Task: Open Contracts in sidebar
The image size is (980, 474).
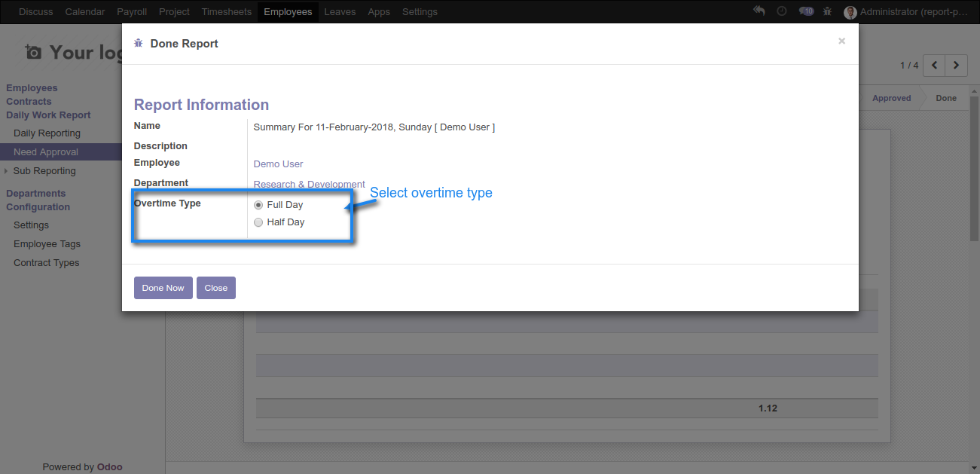Action: coord(29,102)
